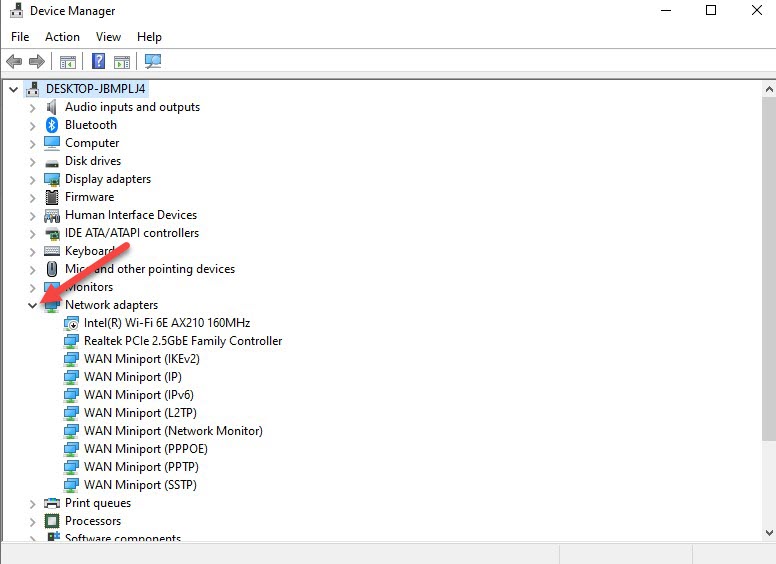Click the Print queues printer icon
This screenshot has width=776, height=564.
[x=51, y=503]
